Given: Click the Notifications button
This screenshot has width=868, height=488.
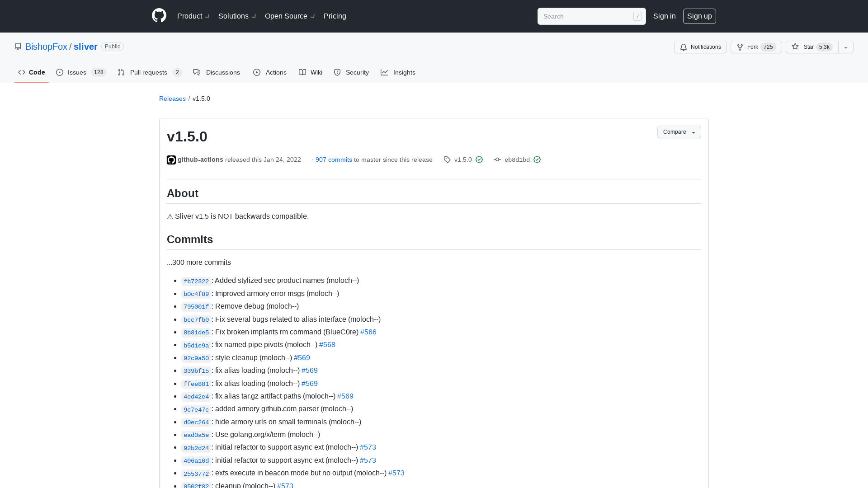Looking at the screenshot, I should pyautogui.click(x=700, y=47).
